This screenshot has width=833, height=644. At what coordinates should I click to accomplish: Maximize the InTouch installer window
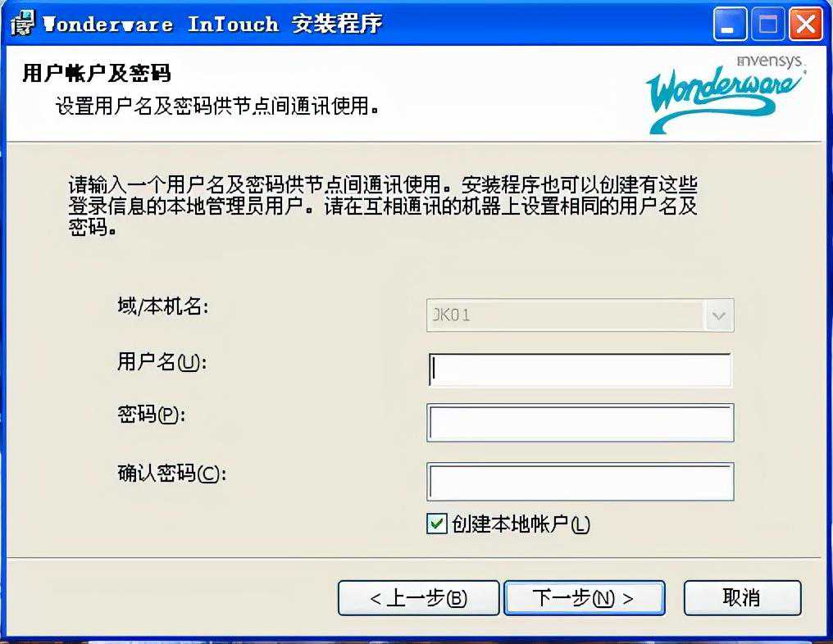point(767,24)
